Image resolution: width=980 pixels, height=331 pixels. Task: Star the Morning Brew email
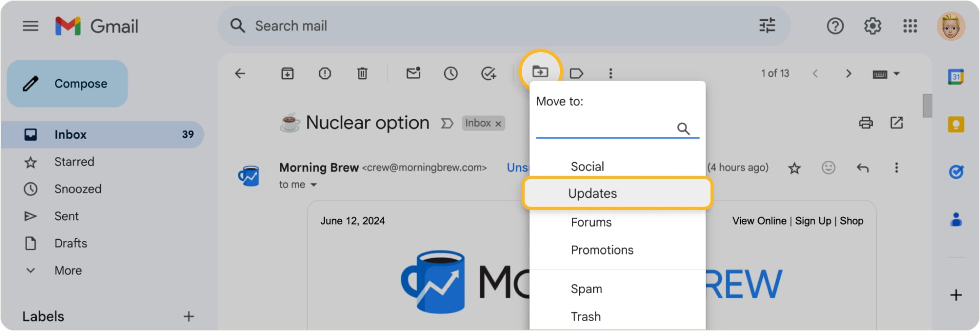coord(794,168)
